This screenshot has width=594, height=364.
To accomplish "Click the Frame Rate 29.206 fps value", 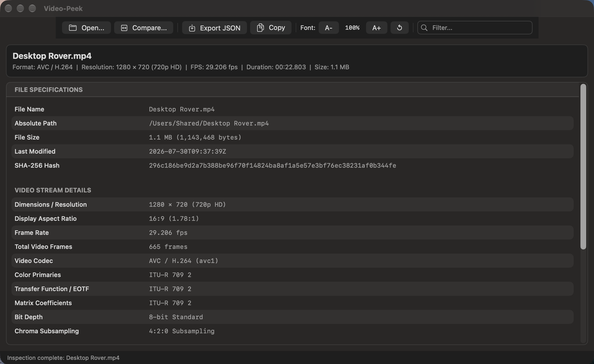I will [x=168, y=233].
